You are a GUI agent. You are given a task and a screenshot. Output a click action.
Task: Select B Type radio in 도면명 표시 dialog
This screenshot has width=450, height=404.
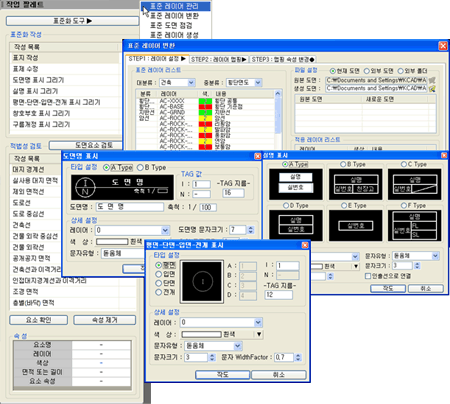click(140, 168)
